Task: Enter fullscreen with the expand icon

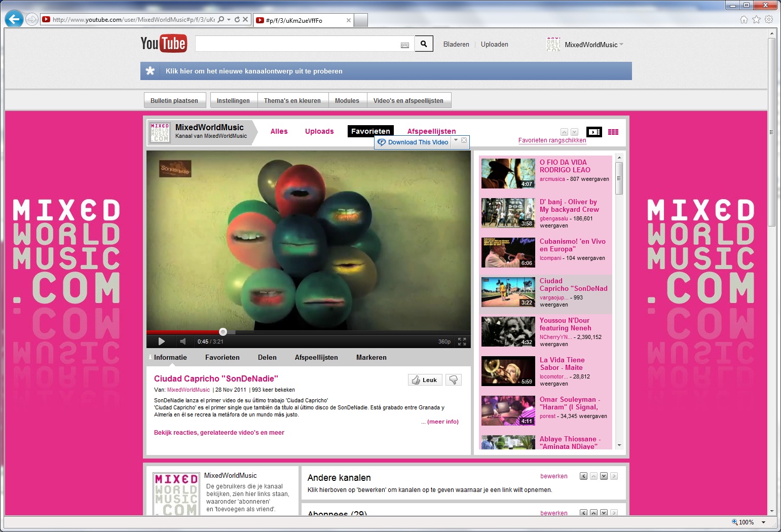Action: [462, 341]
